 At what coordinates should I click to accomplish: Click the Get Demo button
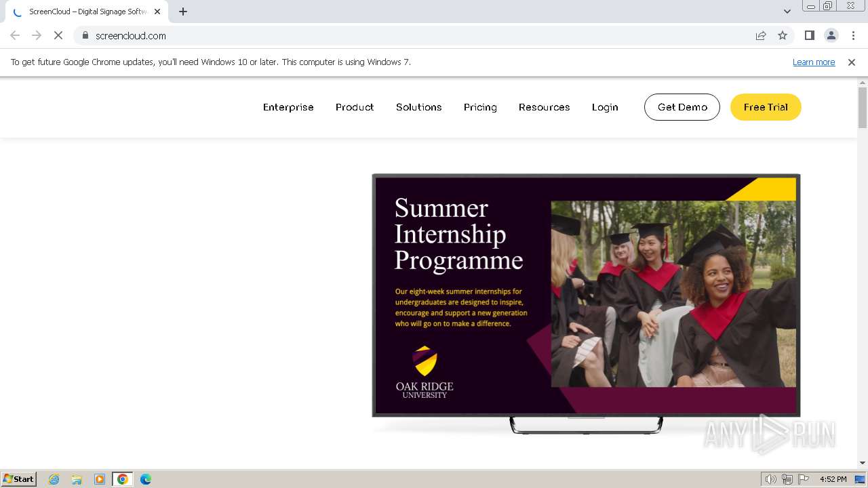[x=682, y=107]
